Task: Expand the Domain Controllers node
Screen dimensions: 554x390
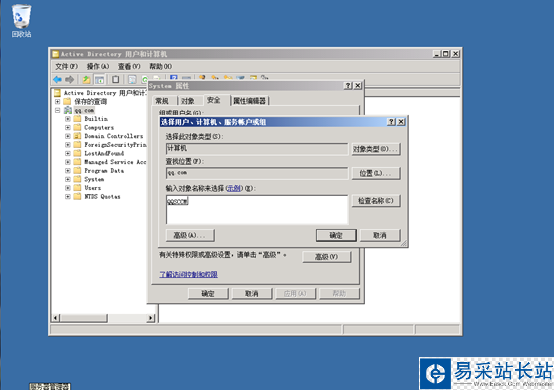Action: tap(67, 136)
